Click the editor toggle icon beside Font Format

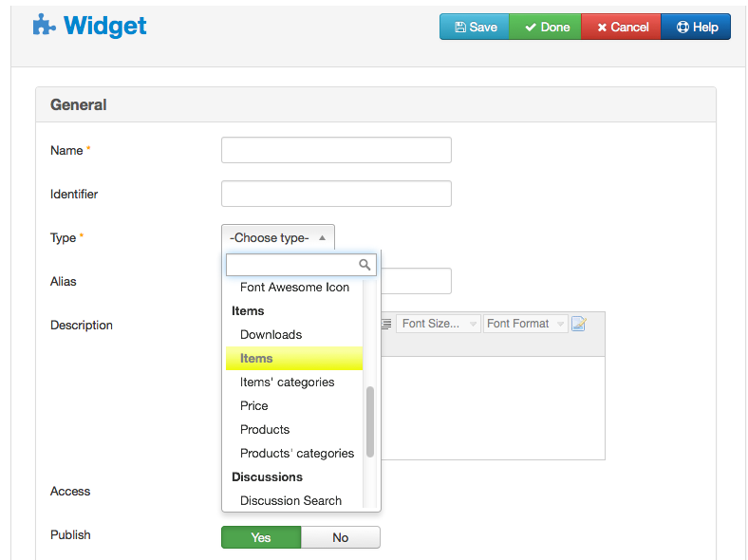579,324
